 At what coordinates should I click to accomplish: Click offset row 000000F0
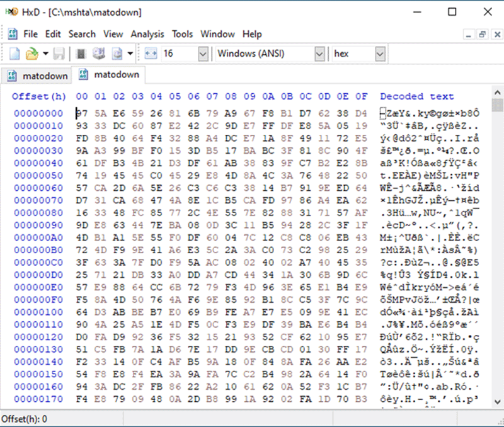pyautogui.click(x=38, y=299)
